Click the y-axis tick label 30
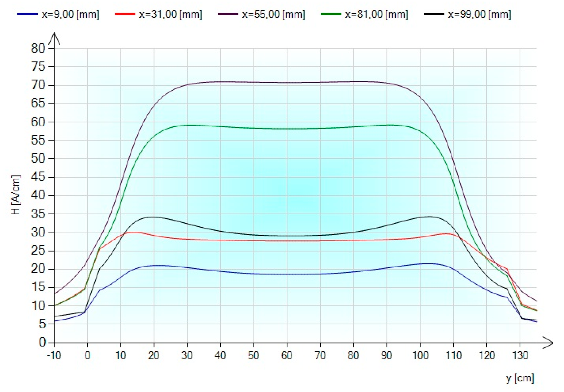The image size is (564, 392). (x=38, y=232)
